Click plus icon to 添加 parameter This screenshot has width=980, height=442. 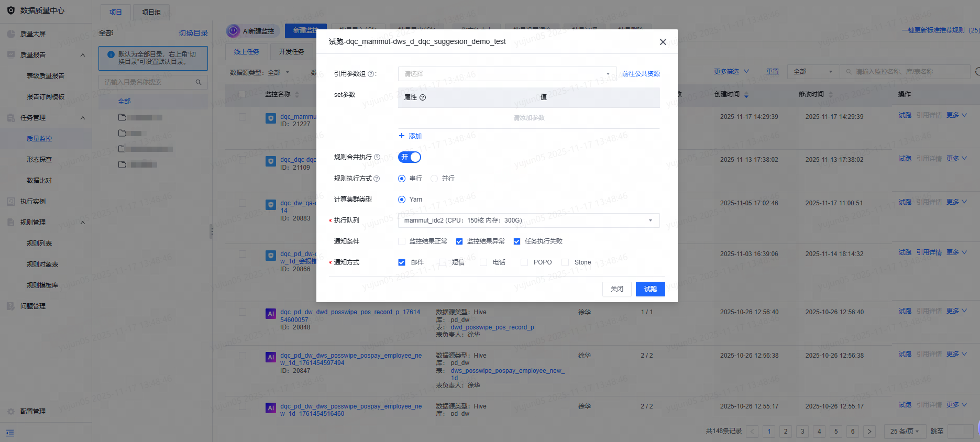(x=402, y=136)
